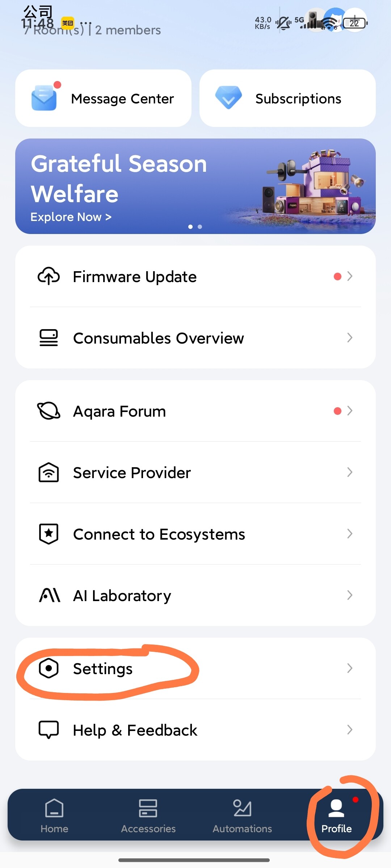This screenshot has height=868, width=391.
Task: Switch to the Home tab
Action: click(x=54, y=815)
